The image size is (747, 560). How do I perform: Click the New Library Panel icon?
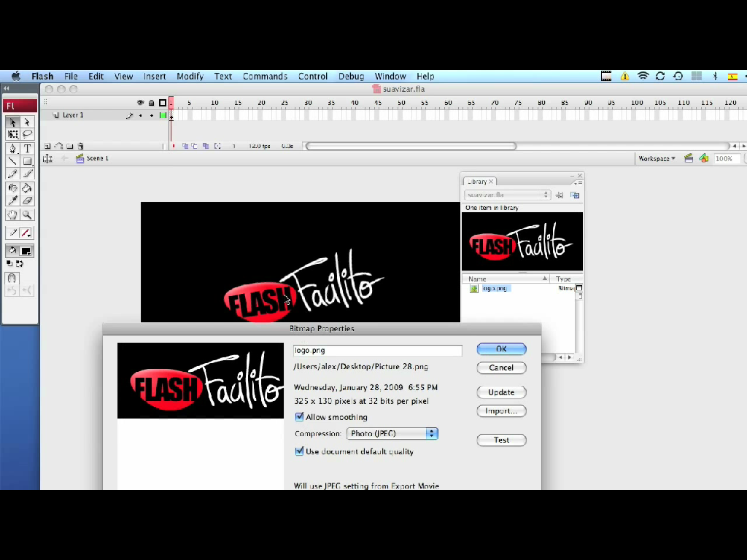point(575,195)
